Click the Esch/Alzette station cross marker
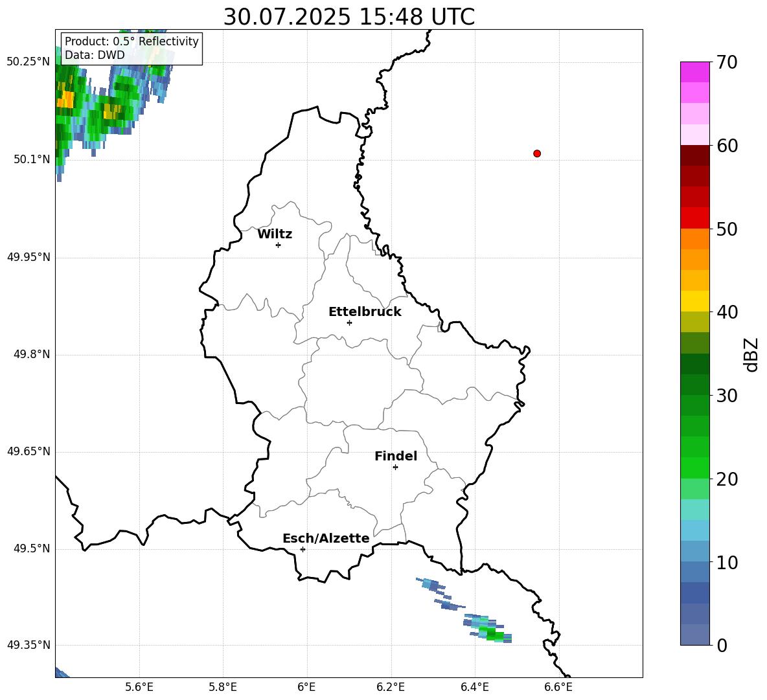 303,549
